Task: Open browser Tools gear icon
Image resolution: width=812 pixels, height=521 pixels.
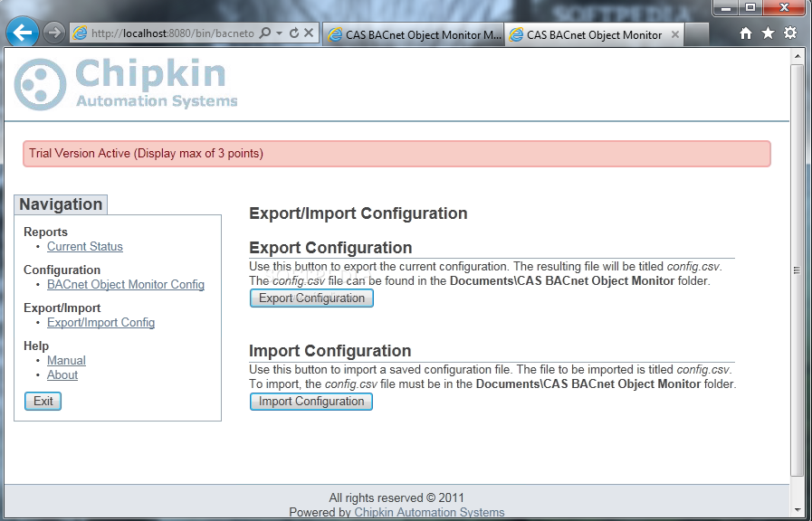Action: tap(790, 33)
